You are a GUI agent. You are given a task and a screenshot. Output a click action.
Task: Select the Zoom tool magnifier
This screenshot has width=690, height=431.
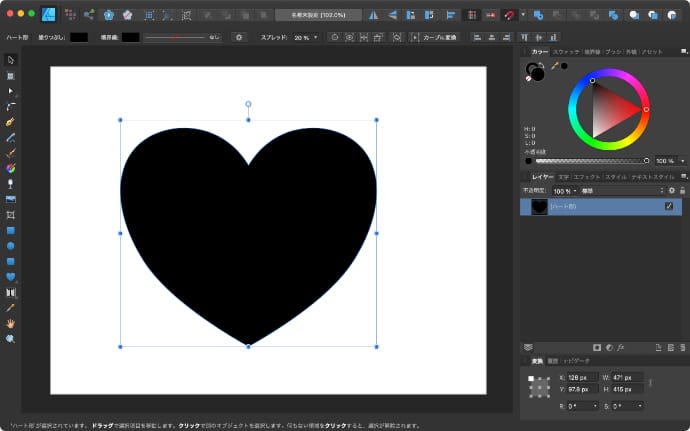pyautogui.click(x=11, y=339)
